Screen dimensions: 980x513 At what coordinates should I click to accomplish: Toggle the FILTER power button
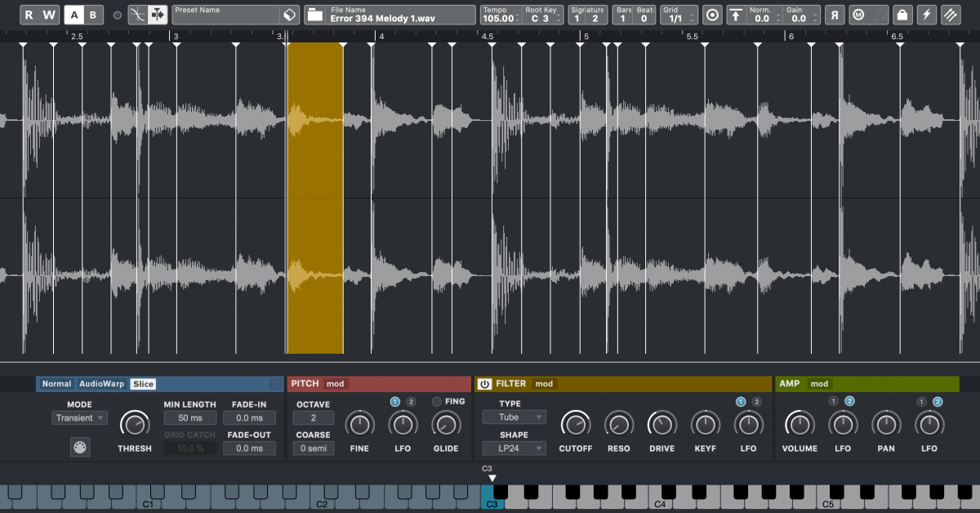[x=485, y=384]
